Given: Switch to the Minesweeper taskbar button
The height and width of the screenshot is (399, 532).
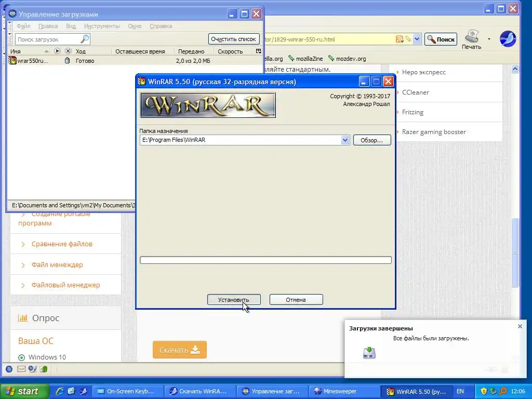Looking at the screenshot, I should click(x=343, y=391).
